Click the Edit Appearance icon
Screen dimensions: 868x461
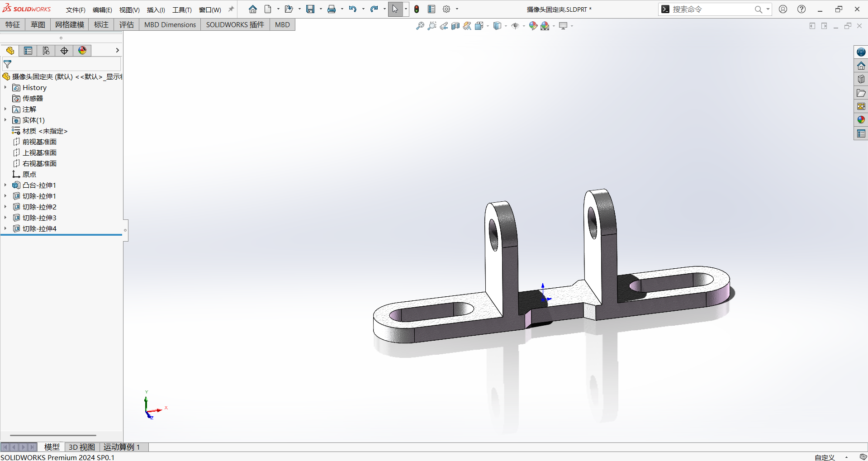click(533, 26)
